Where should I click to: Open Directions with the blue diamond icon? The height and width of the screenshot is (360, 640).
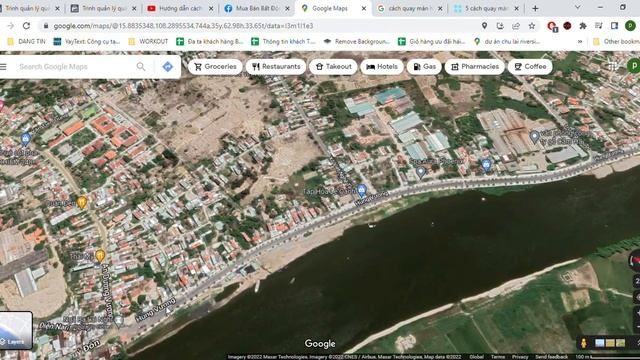[168, 67]
